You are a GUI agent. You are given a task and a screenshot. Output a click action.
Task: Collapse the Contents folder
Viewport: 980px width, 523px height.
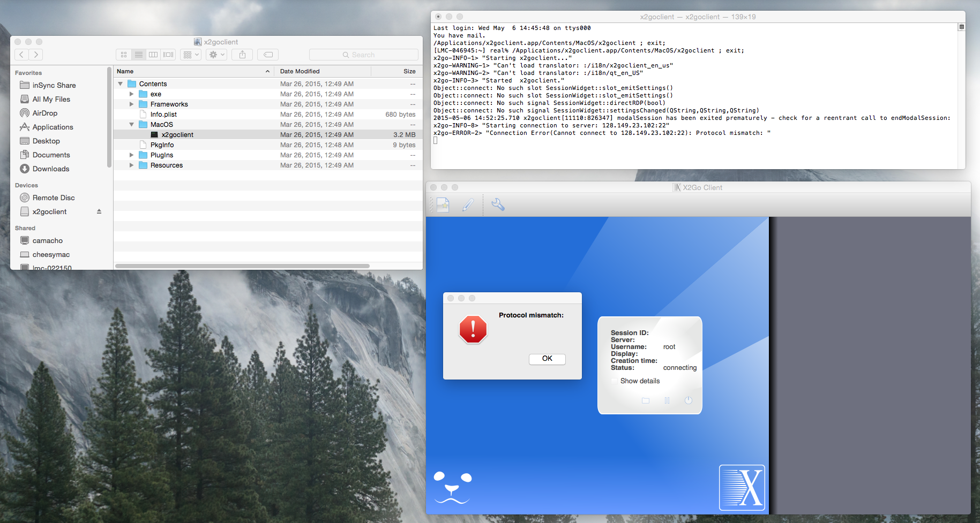click(x=121, y=84)
